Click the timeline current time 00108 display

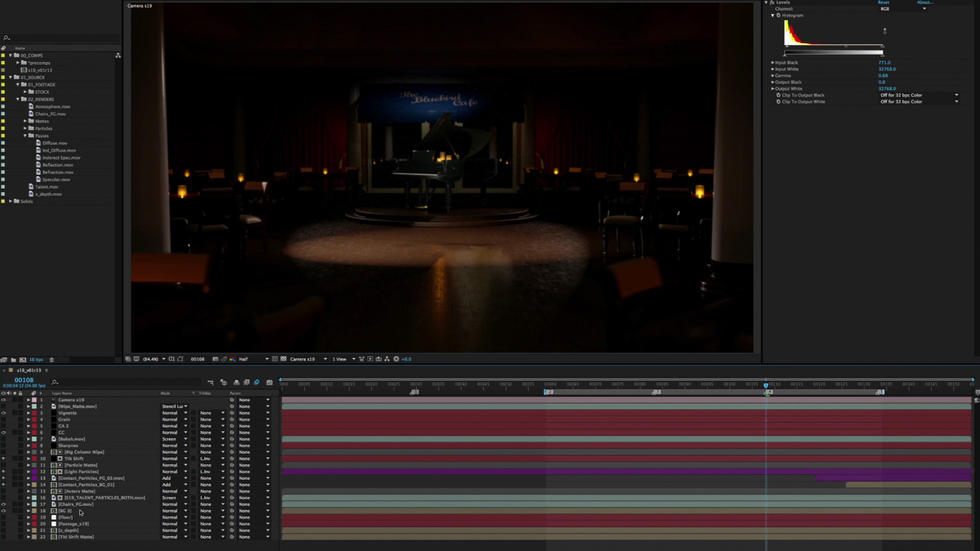pos(24,380)
